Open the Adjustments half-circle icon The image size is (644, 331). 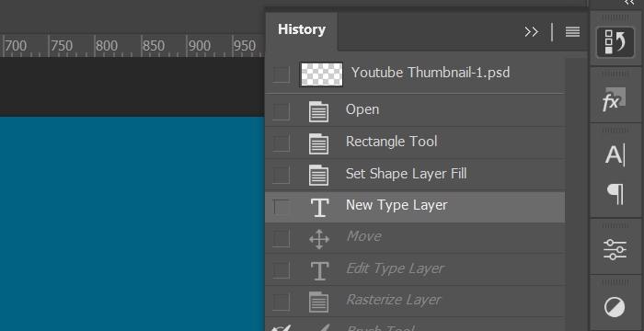coord(615,308)
